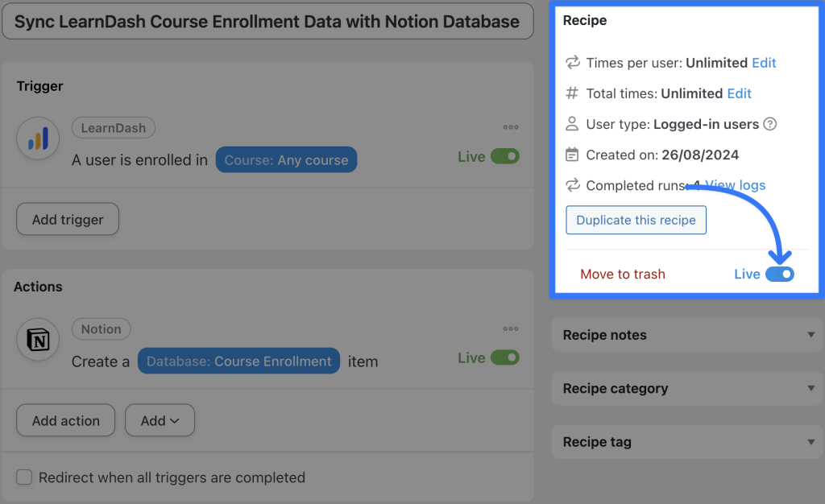Toggle the LearnDash trigger Live switch
Screen dimensions: 825x504
point(505,157)
